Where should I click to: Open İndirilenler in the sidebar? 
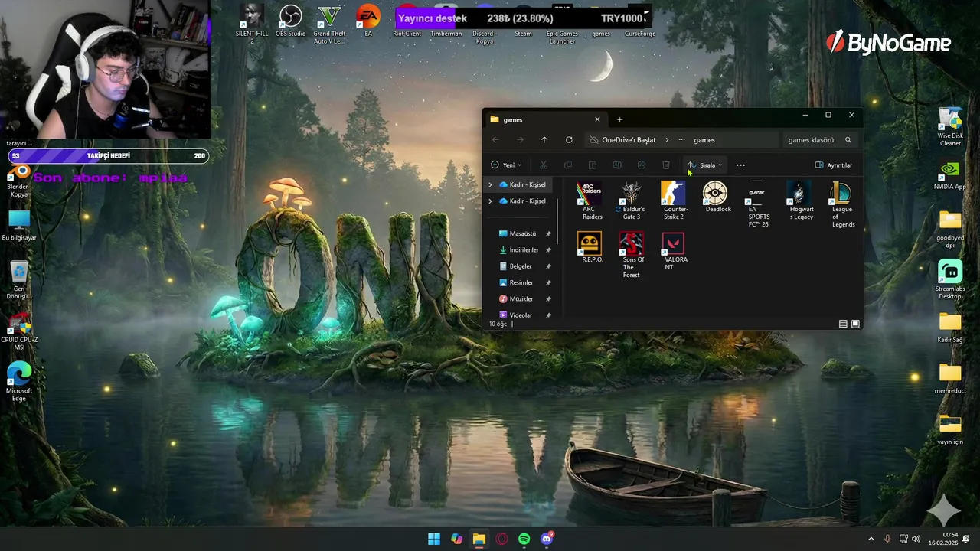click(523, 250)
